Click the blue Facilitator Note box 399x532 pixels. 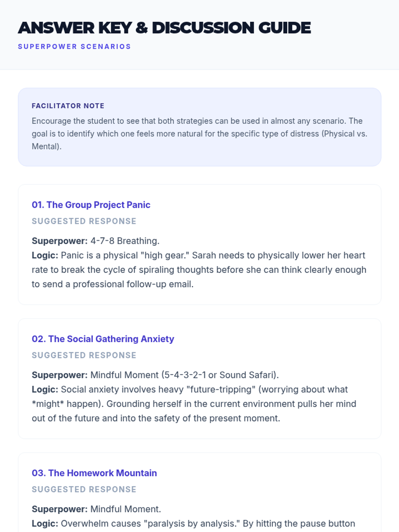tap(199, 127)
